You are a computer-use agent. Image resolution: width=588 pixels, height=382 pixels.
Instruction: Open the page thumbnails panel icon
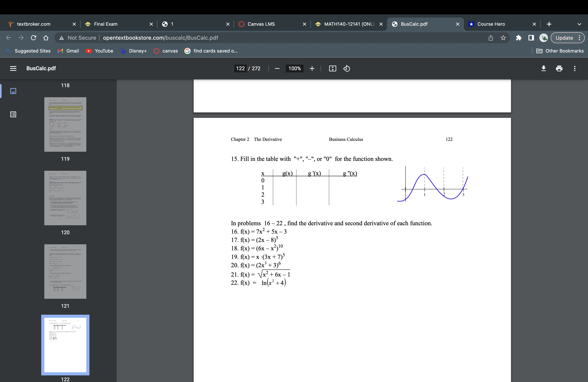pos(13,91)
